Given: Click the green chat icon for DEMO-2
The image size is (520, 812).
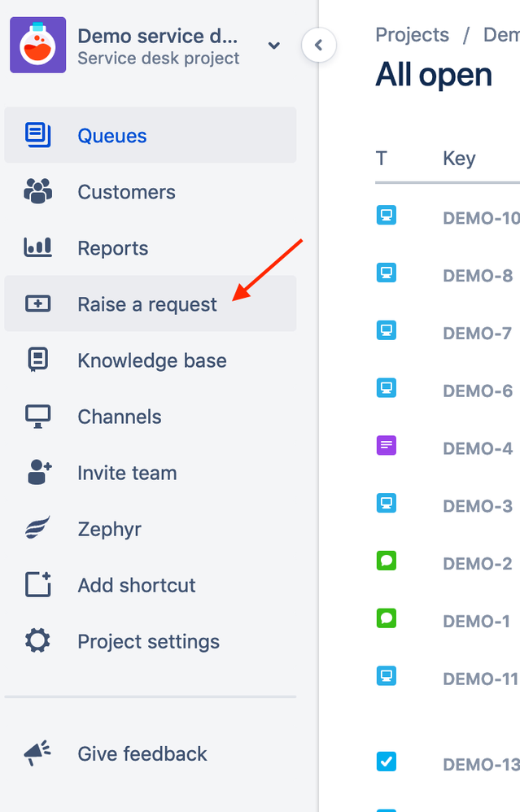Looking at the screenshot, I should click(x=386, y=561).
